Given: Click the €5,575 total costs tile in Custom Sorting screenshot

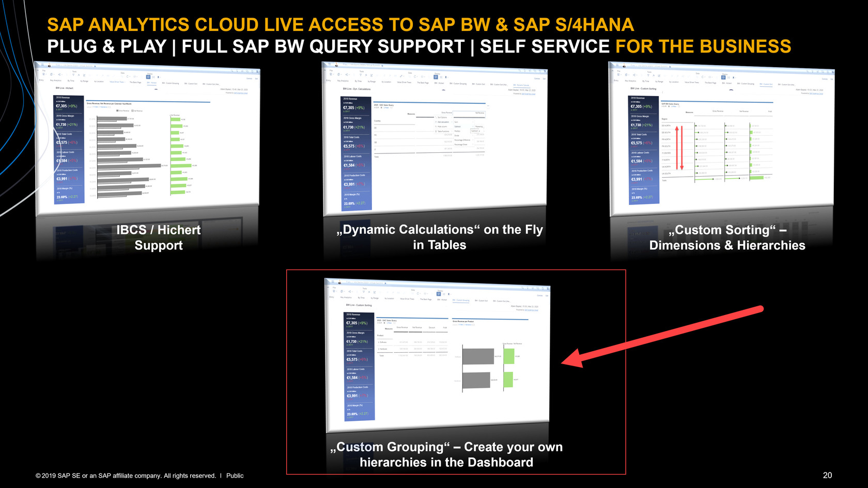Looking at the screenshot, I should click(644, 140).
